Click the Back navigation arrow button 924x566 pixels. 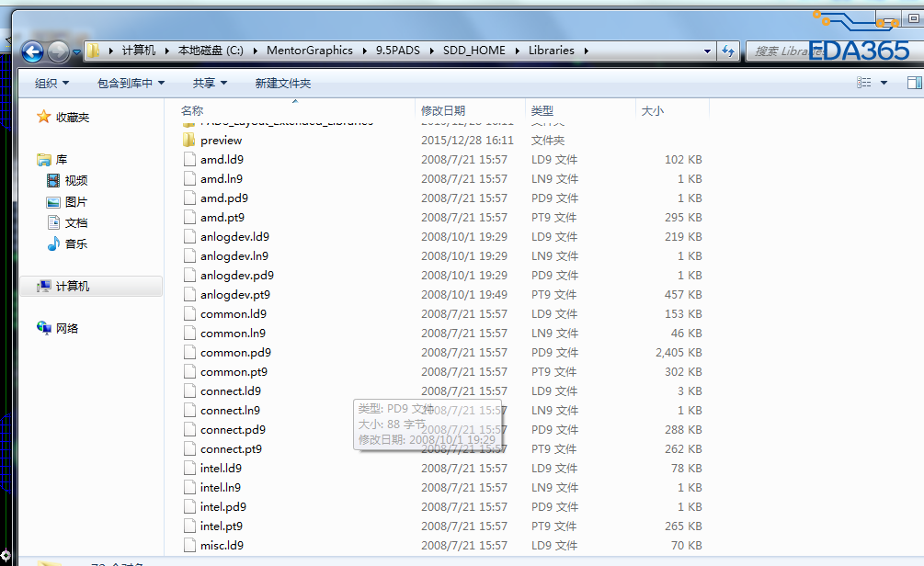tap(32, 51)
